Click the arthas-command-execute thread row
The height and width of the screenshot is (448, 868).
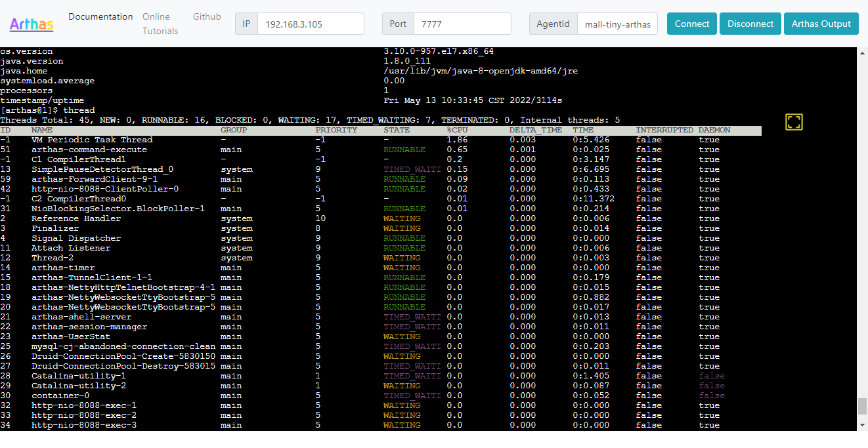(x=89, y=150)
